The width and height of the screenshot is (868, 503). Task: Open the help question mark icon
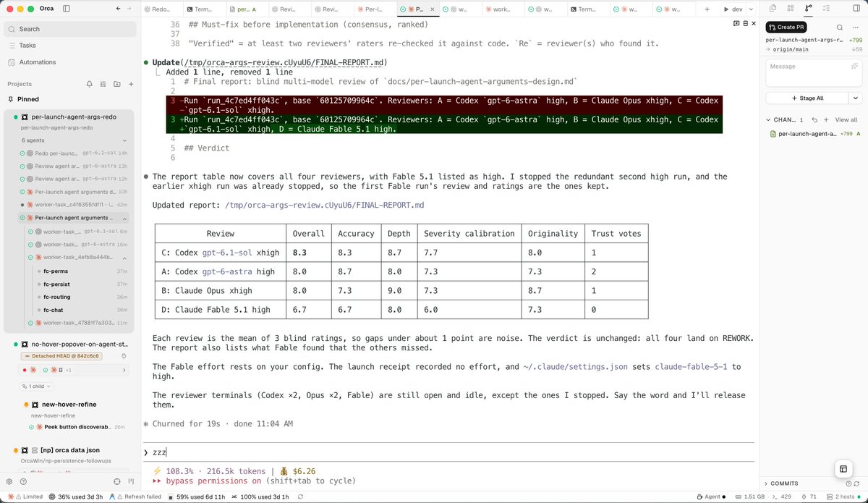(x=23, y=481)
